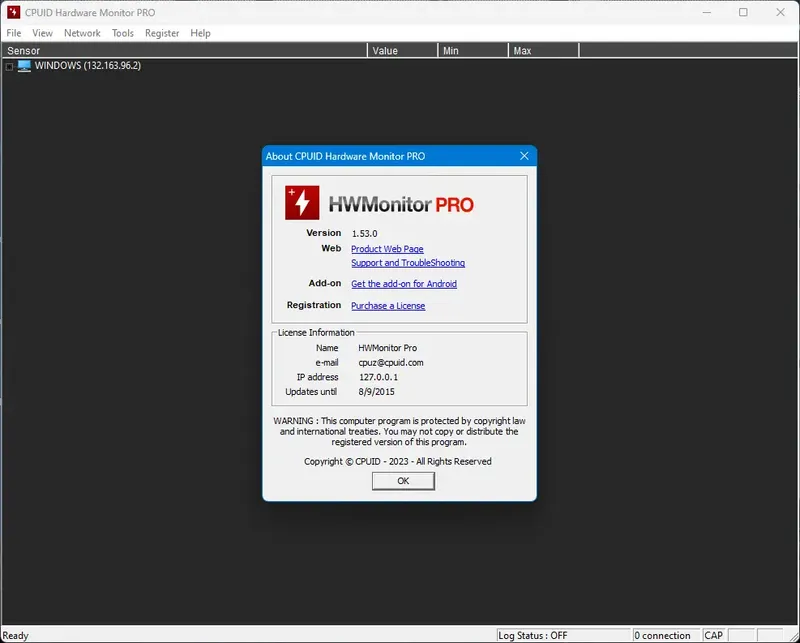This screenshot has height=643, width=800.
Task: Click the Min column header
Action: 473,51
